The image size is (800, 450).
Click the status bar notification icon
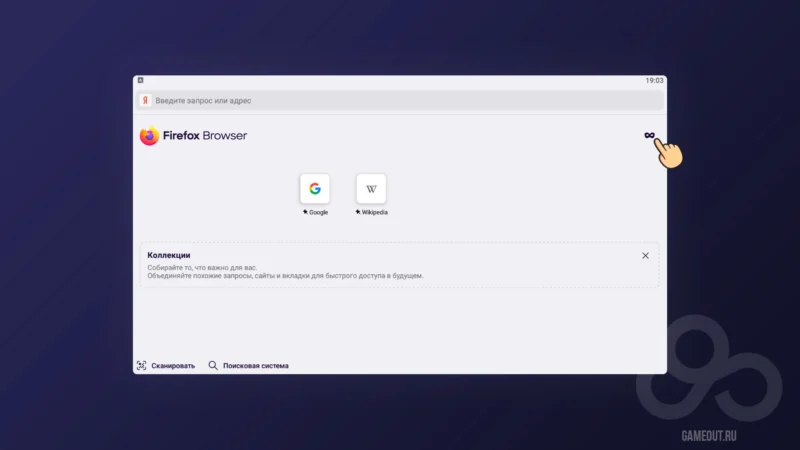(140, 80)
